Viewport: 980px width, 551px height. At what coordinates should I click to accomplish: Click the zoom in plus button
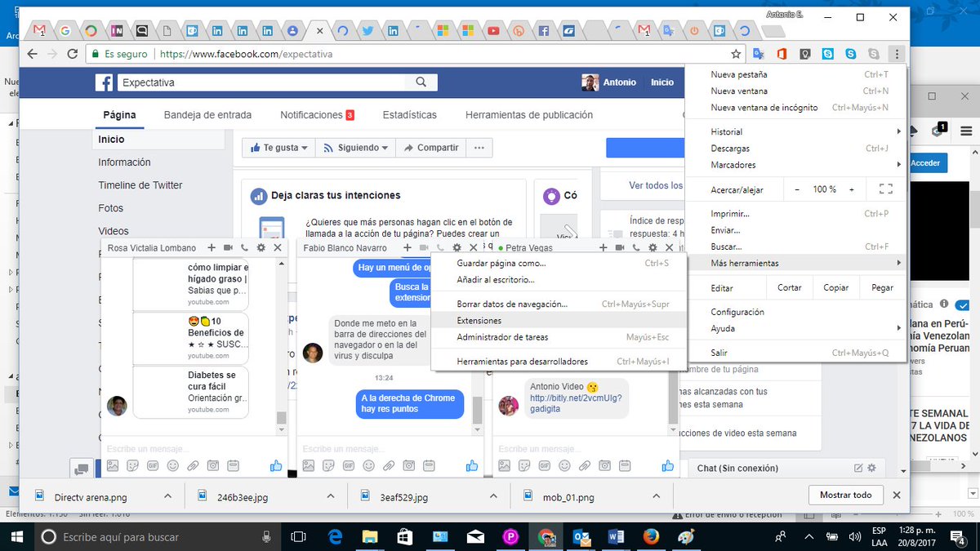coord(851,189)
